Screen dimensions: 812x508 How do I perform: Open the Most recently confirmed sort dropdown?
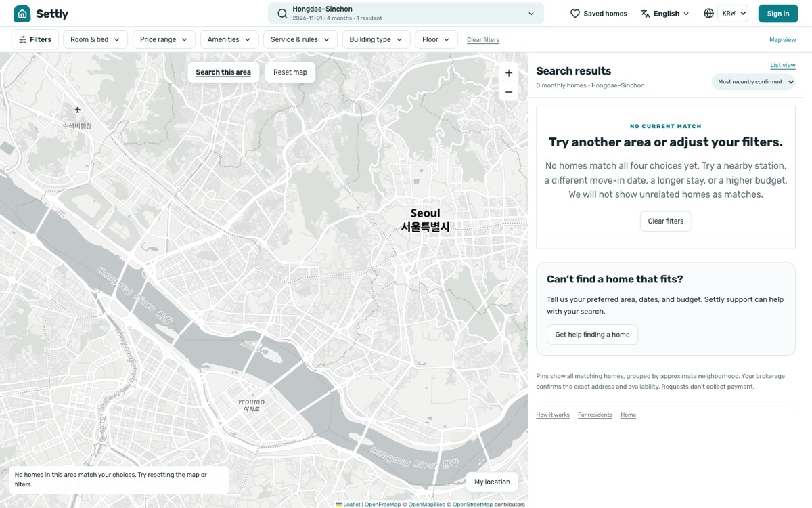click(x=753, y=82)
